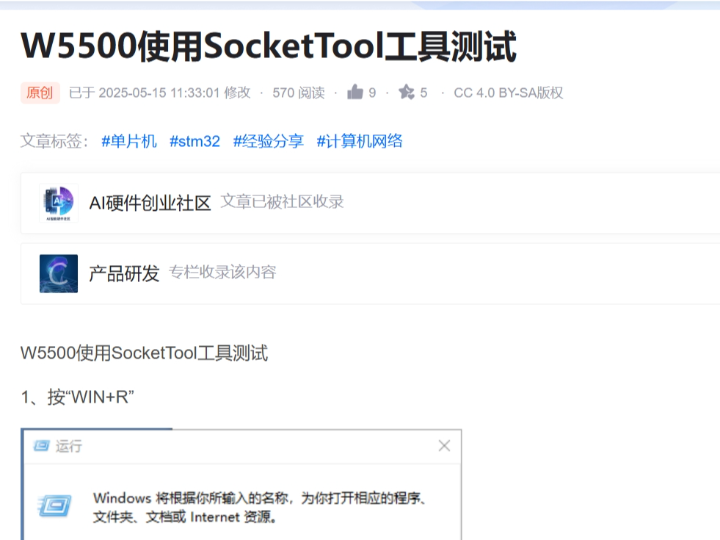720x540 pixels.
Task: Click the article title W5500使用SocketTool工具测试
Action: 268,46
